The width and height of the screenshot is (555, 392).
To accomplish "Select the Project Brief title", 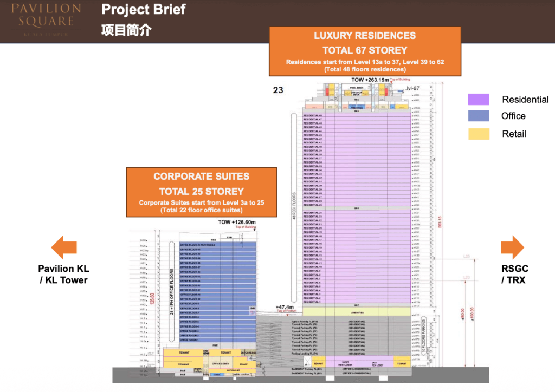I will tap(143, 10).
